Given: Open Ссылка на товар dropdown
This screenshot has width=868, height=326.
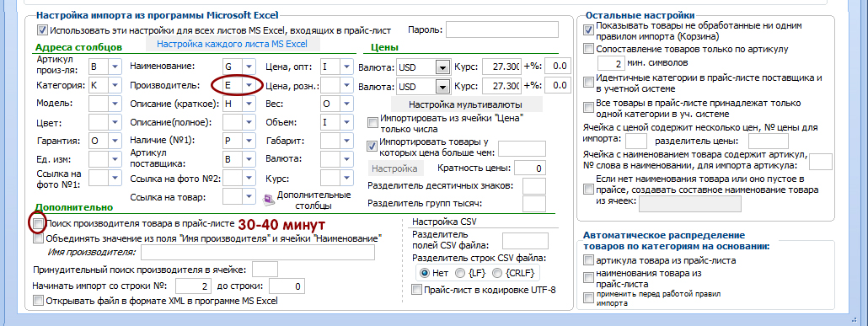Looking at the screenshot, I should click(x=249, y=196).
